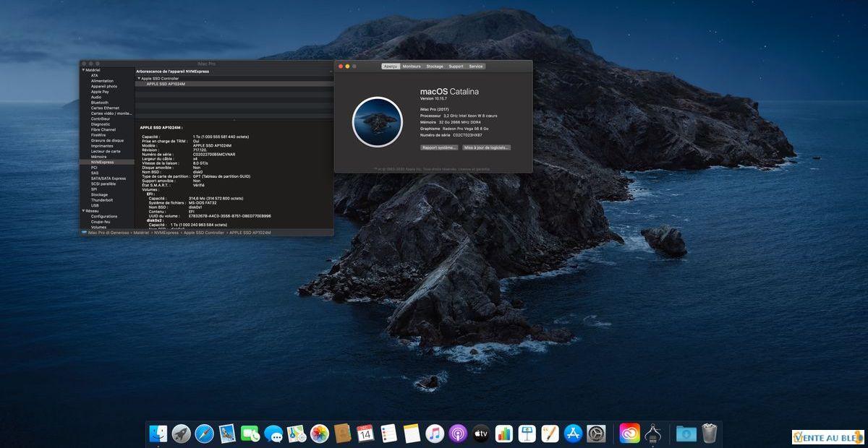Switch to the Stockage tab
Viewport: 868px width, 448px height.
coord(435,66)
